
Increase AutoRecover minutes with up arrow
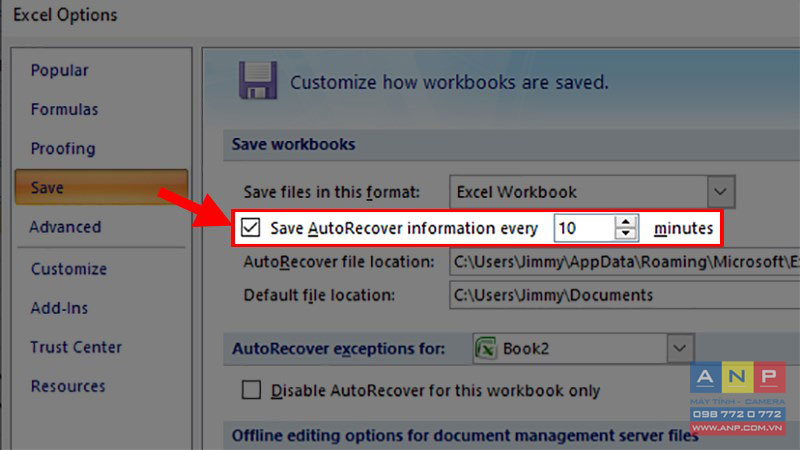(x=626, y=221)
